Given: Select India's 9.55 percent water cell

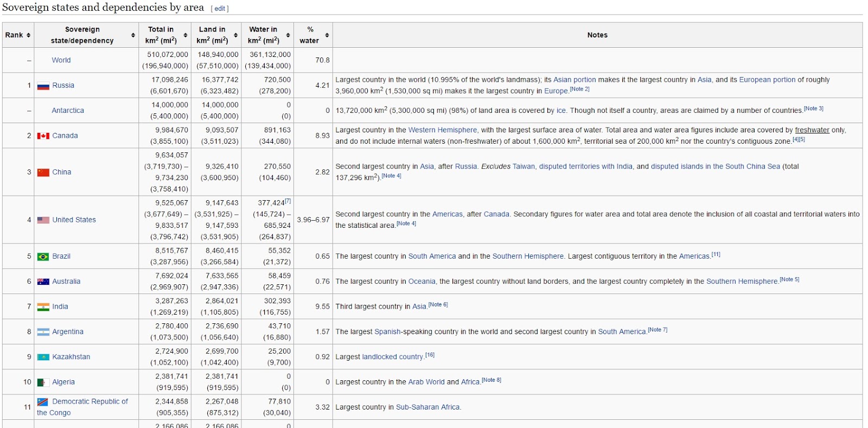Looking at the screenshot, I should click(x=313, y=306).
